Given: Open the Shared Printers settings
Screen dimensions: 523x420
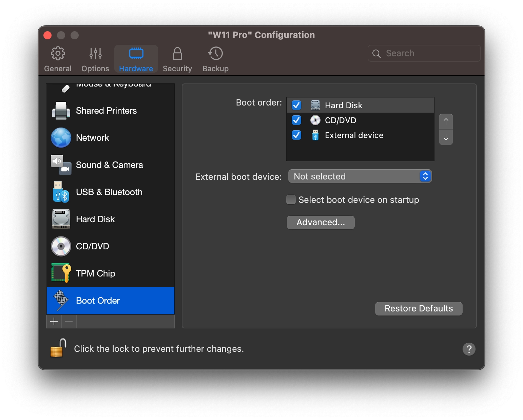Looking at the screenshot, I should tap(106, 111).
